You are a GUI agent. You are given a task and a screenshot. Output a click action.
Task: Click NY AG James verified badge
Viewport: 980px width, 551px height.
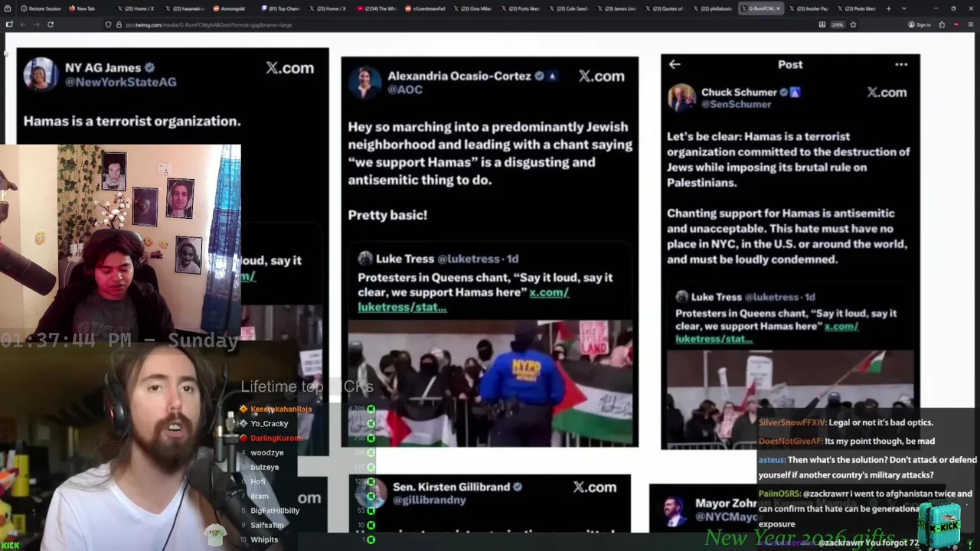[x=150, y=67]
